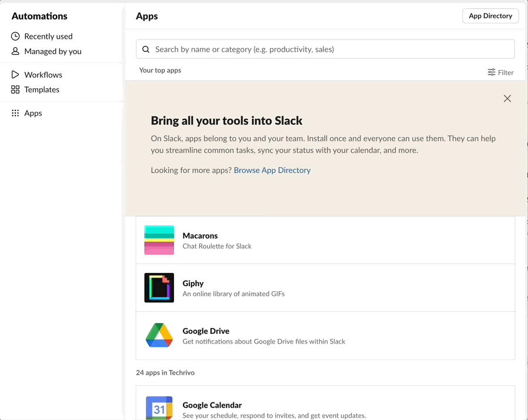The image size is (528, 420).
Task: Click 'See your schedule, respond to invites' description
Action: (274, 416)
